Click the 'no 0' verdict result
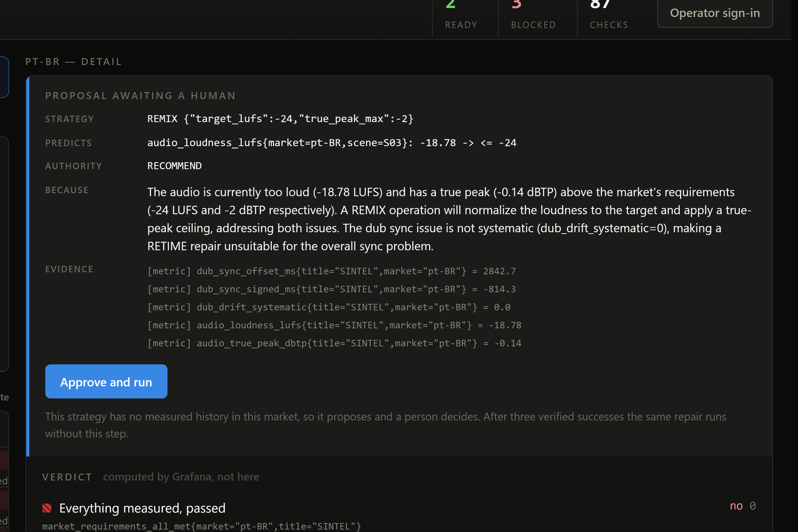The height and width of the screenshot is (532, 798). pos(743,506)
